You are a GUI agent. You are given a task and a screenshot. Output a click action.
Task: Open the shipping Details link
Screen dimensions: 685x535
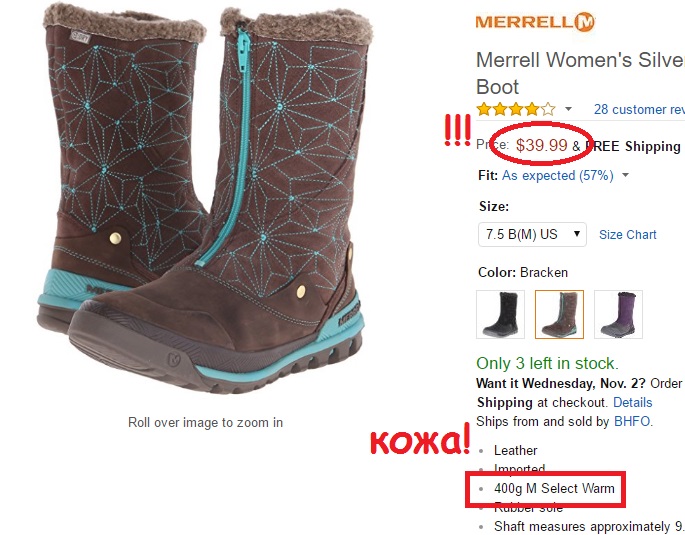[x=633, y=402]
